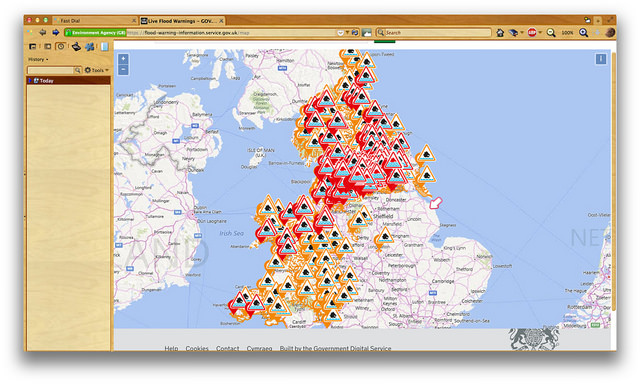Open the Contact footer link

pyautogui.click(x=227, y=348)
